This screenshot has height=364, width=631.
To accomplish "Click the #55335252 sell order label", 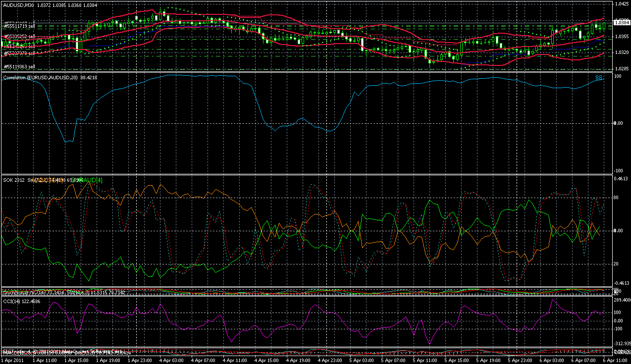I will pos(19,37).
